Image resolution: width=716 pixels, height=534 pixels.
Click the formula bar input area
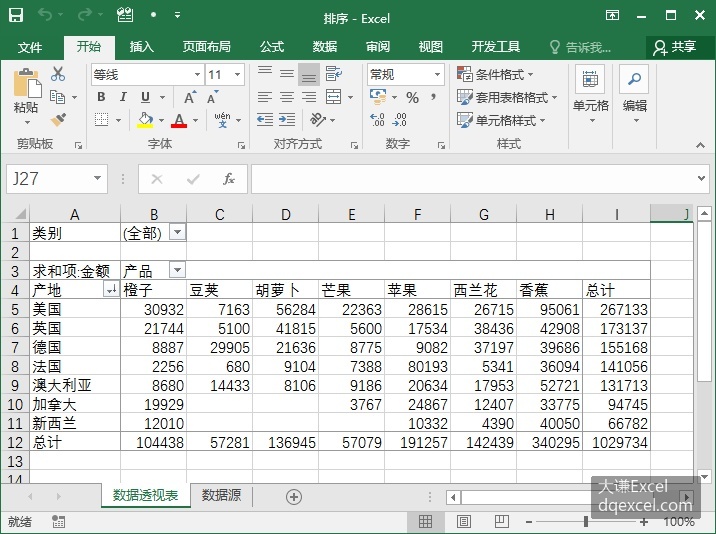pyautogui.click(x=473, y=179)
